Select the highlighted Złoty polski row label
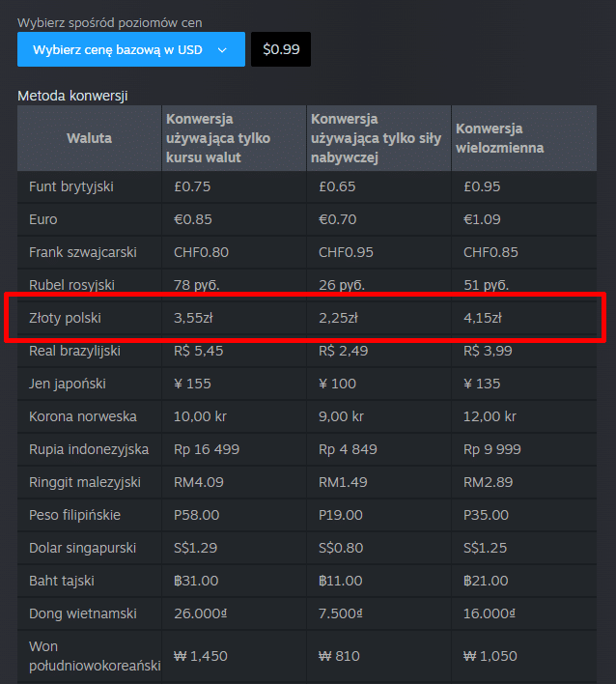 [x=66, y=318]
